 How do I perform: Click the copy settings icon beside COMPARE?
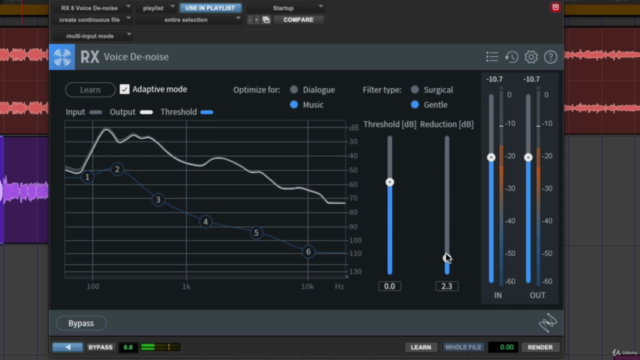point(266,20)
